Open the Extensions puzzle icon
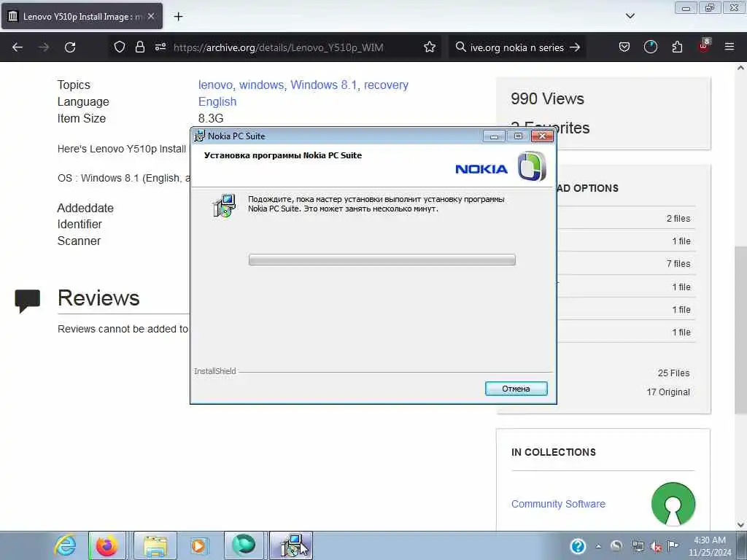 (676, 47)
